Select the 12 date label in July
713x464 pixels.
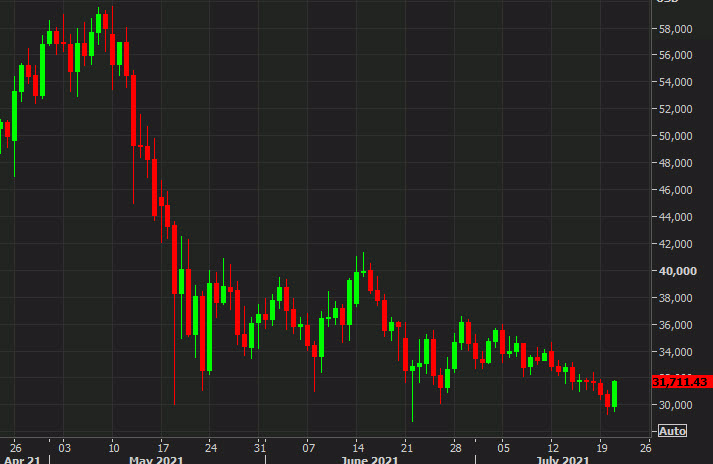pyautogui.click(x=553, y=448)
